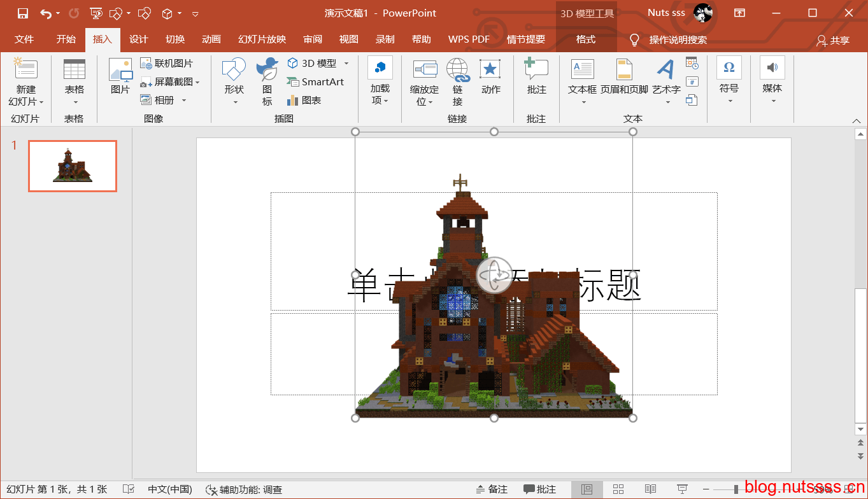Open the 形状 shapes gallery
Viewport: 868px width, 499px height.
(x=234, y=81)
